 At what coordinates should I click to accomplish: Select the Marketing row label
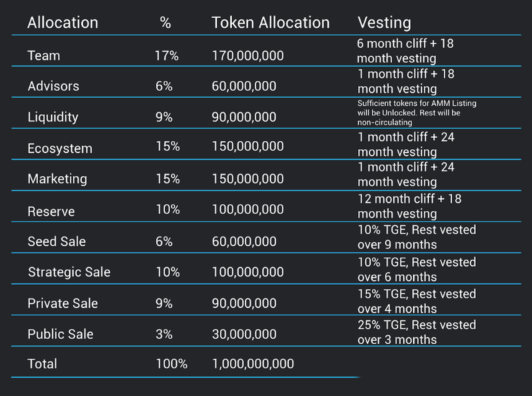[x=57, y=179]
